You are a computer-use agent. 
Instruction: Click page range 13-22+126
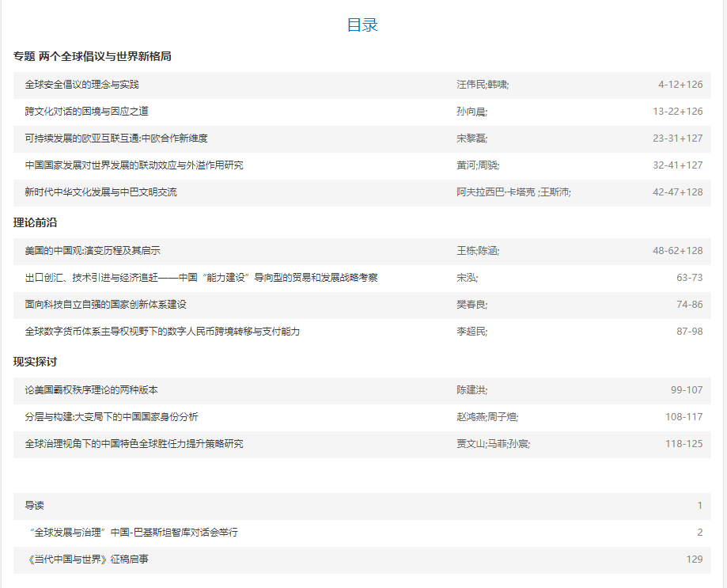(x=677, y=112)
